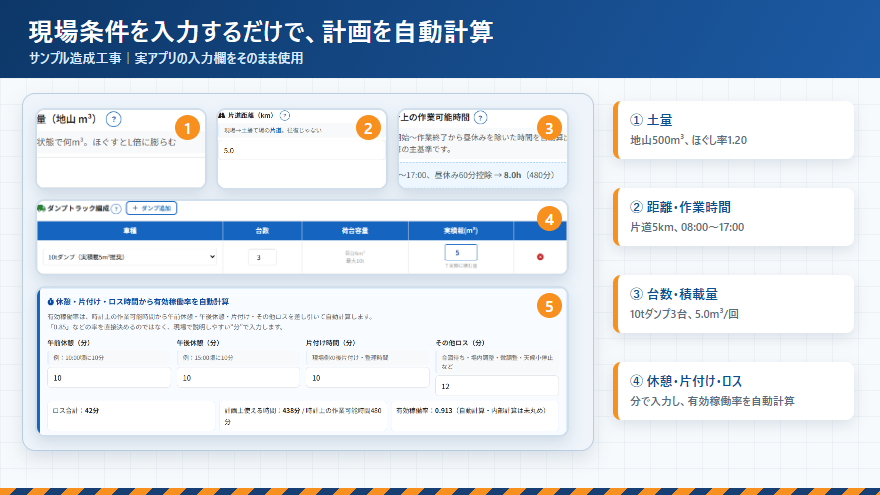Click the green dump truck icon
Image resolution: width=880 pixels, height=495 pixels.
pyautogui.click(x=42, y=208)
